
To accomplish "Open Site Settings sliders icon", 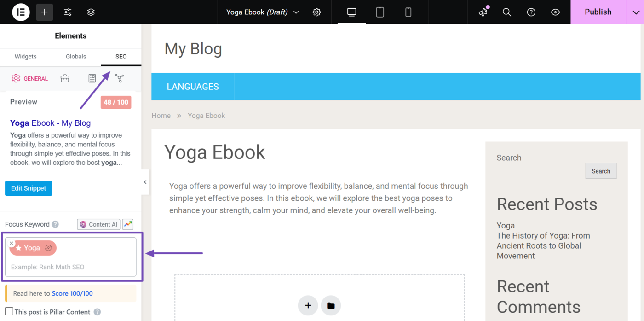I will point(68,12).
